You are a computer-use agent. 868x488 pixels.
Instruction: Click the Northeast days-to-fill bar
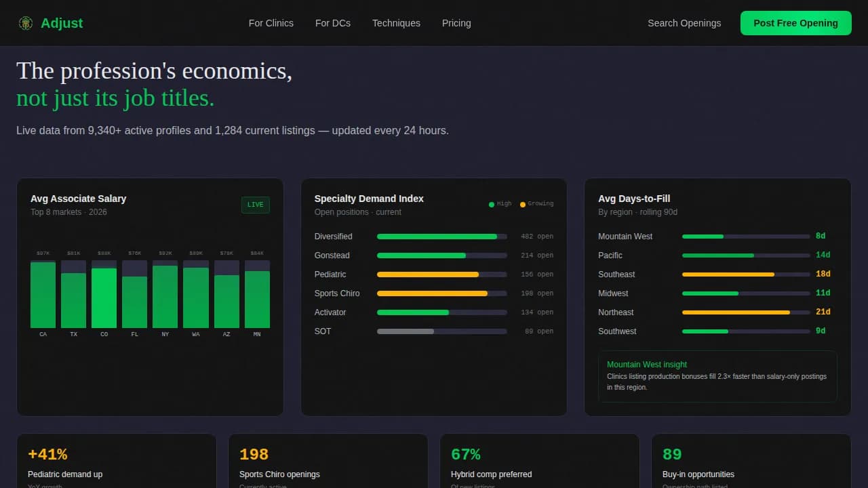[x=745, y=312]
